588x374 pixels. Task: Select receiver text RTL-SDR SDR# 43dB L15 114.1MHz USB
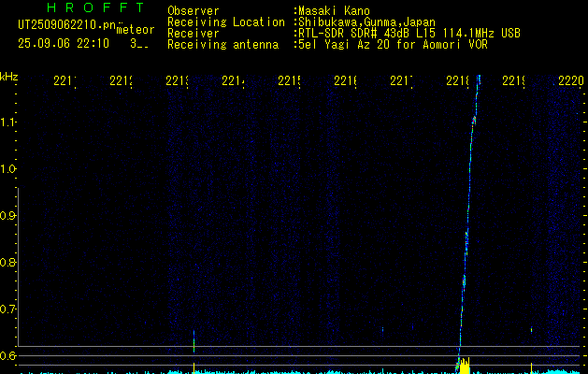click(x=409, y=34)
